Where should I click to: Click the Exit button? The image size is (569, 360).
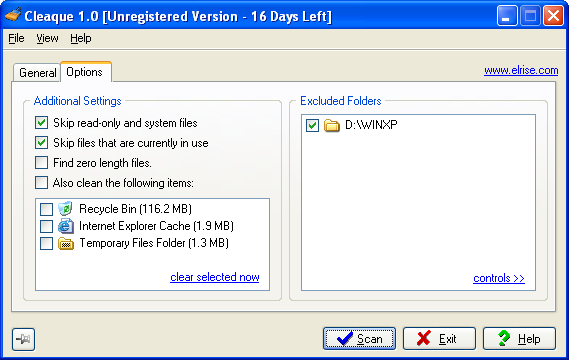[439, 339]
